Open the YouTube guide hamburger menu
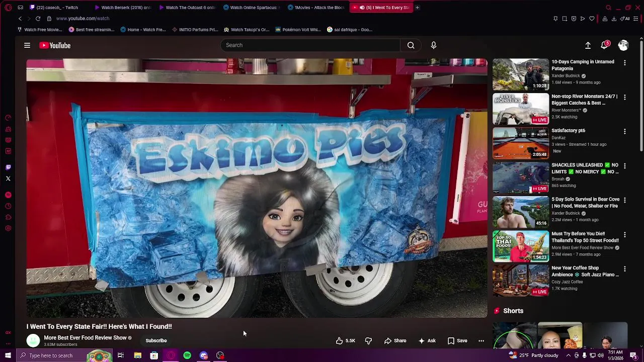The width and height of the screenshot is (644, 362). point(27,45)
